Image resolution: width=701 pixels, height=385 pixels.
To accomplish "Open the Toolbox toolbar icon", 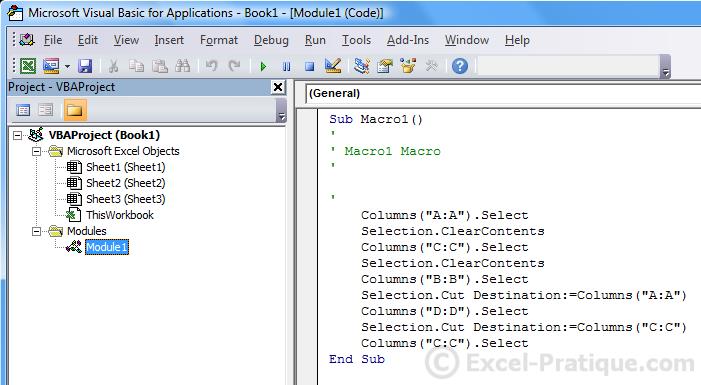I will 431,66.
